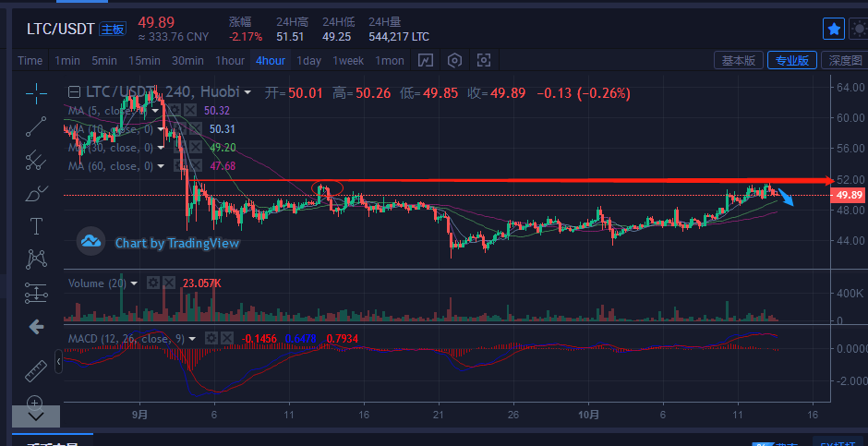Expand the MA 10 close dropdown arrow
Viewport: 868px width, 446px height.
point(161,129)
